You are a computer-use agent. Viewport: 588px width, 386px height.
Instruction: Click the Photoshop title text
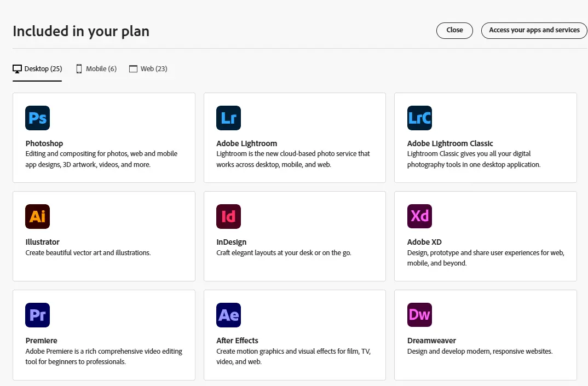[44, 143]
